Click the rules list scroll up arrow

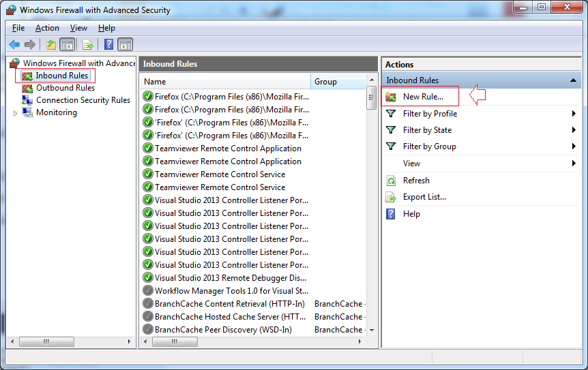[x=372, y=80]
